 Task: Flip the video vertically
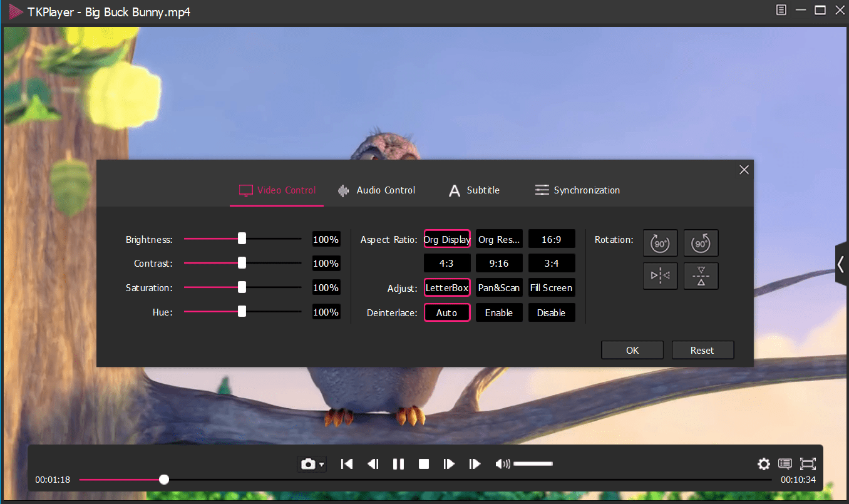tap(701, 276)
